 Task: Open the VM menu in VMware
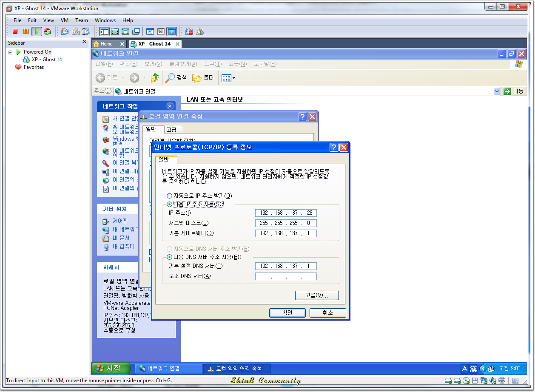click(65, 20)
